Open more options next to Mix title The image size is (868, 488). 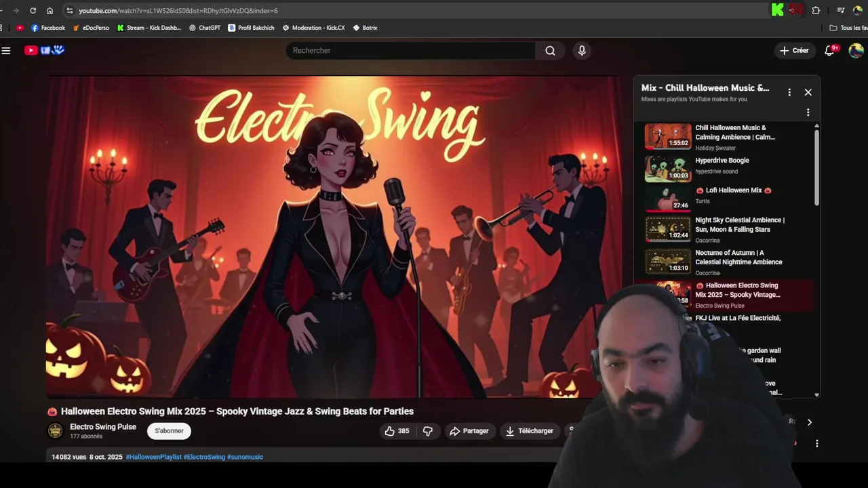click(789, 92)
